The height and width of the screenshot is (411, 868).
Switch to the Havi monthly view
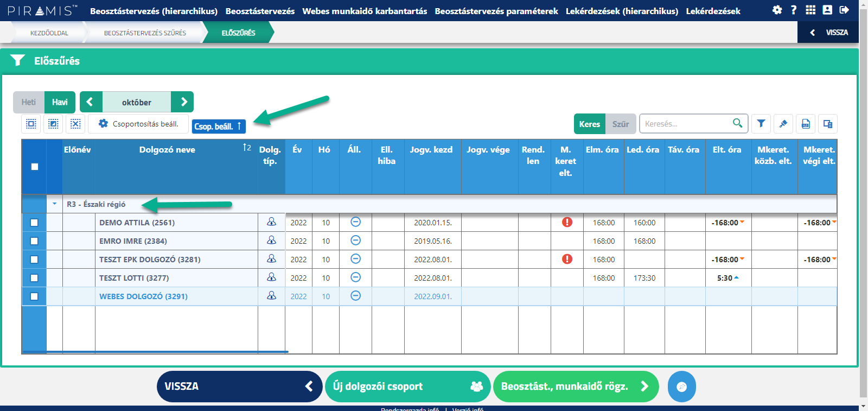60,102
